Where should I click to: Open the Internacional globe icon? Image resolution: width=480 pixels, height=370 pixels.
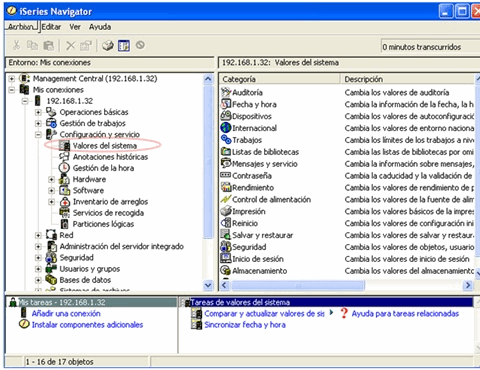click(x=226, y=128)
